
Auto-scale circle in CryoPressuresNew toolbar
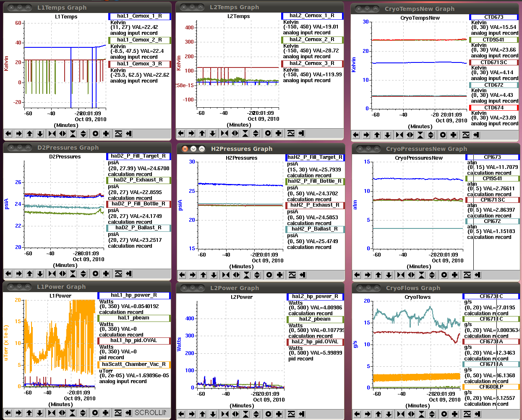point(444,275)
